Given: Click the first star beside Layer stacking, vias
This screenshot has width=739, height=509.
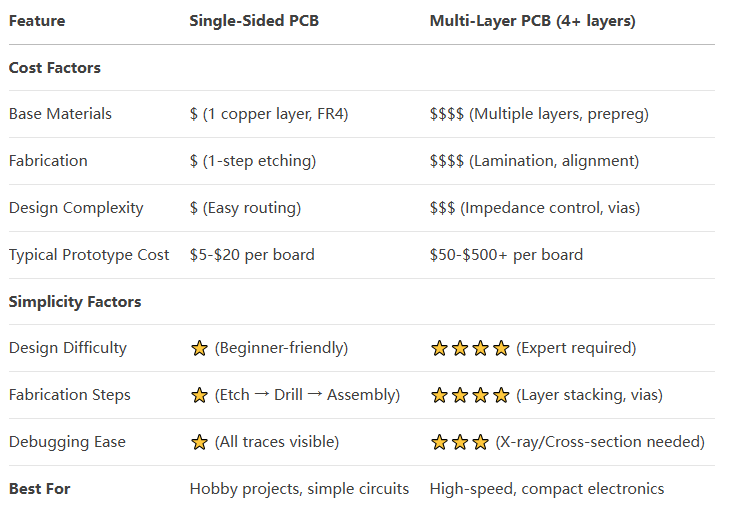Looking at the screenshot, I should (x=439, y=395).
